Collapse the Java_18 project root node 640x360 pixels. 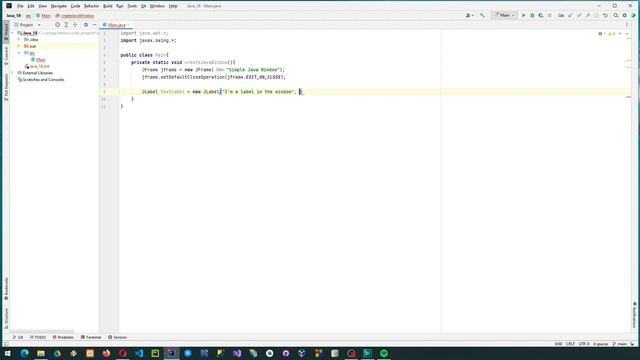[13, 33]
